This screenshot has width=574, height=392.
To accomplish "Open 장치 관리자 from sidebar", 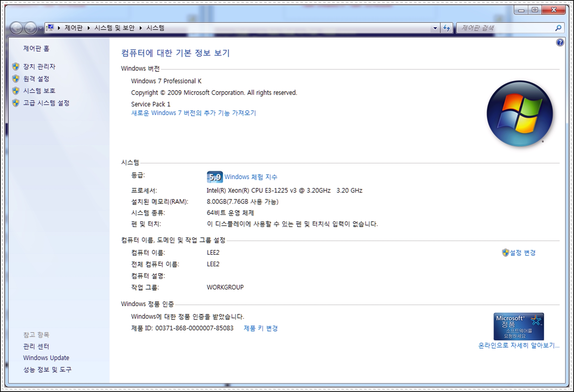I will [39, 67].
